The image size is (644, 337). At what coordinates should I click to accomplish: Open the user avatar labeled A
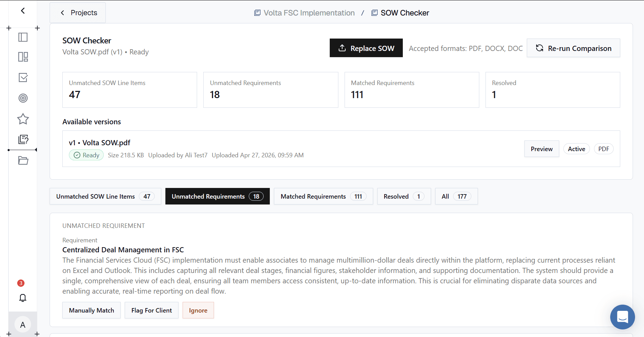(x=23, y=325)
